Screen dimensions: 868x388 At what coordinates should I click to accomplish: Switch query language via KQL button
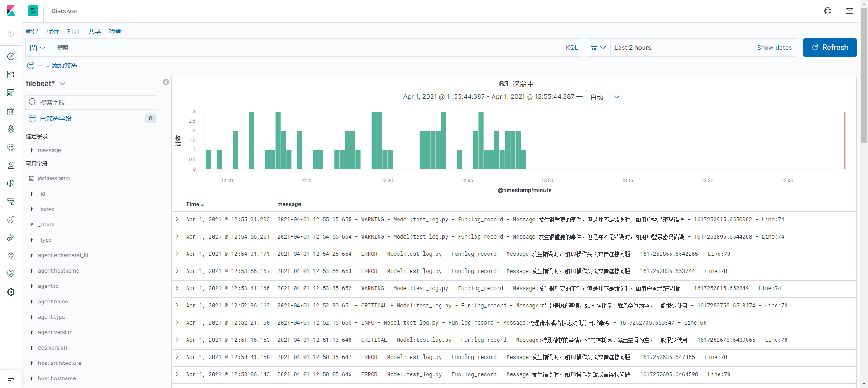(572, 48)
